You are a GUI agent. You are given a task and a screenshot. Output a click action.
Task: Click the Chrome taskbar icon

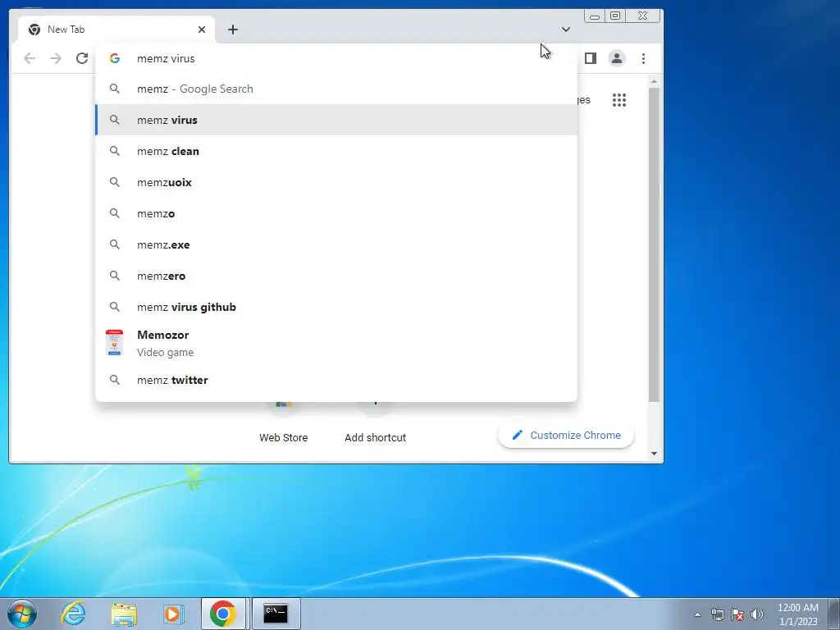223,614
